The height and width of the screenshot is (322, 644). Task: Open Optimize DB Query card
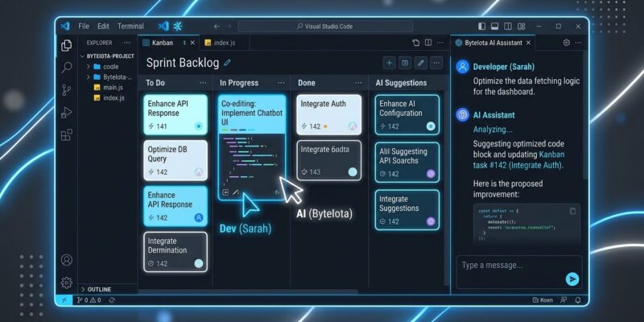(x=175, y=160)
